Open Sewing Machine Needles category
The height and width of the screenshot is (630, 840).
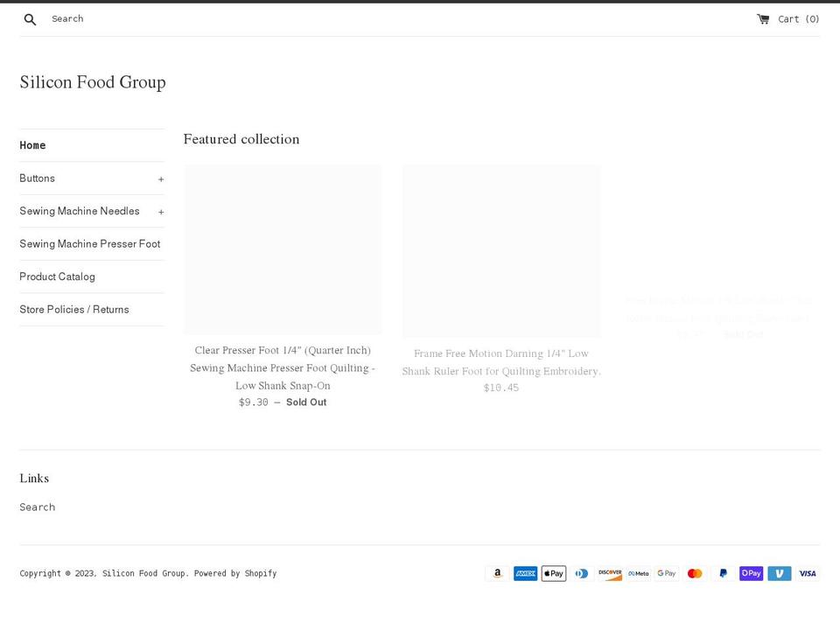(80, 211)
